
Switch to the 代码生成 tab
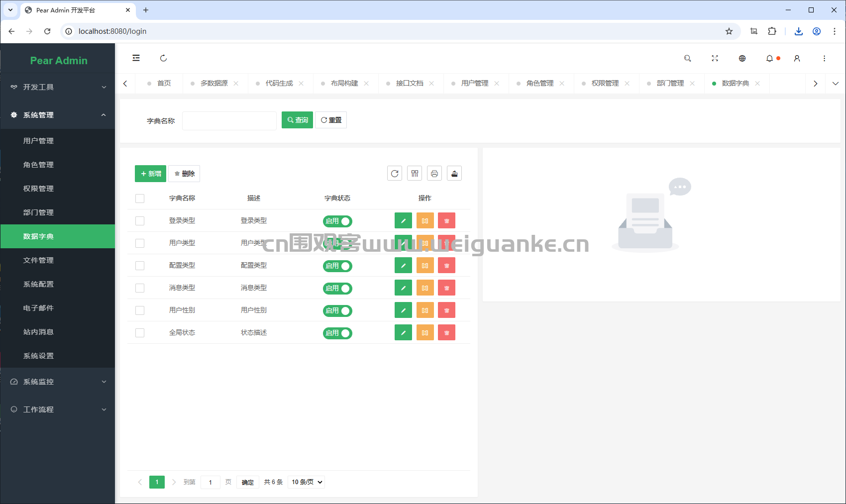[279, 83]
